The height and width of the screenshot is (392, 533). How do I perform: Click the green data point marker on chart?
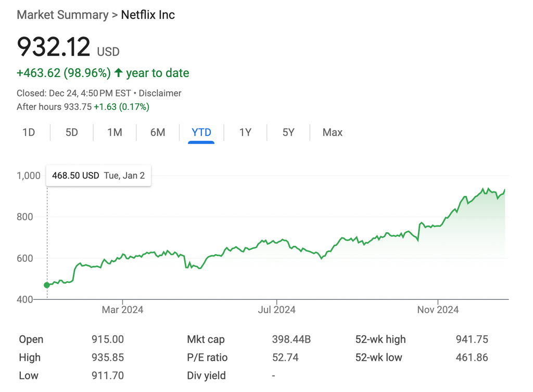point(47,285)
